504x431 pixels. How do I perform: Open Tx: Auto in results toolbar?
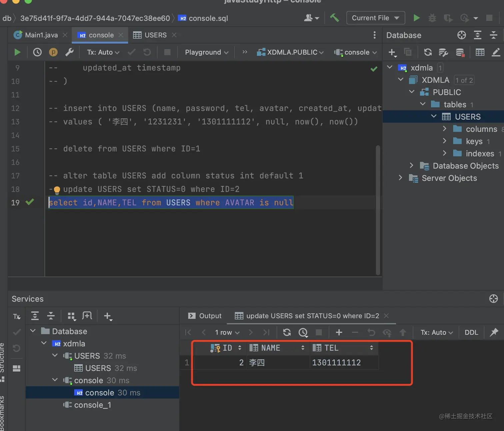click(436, 332)
